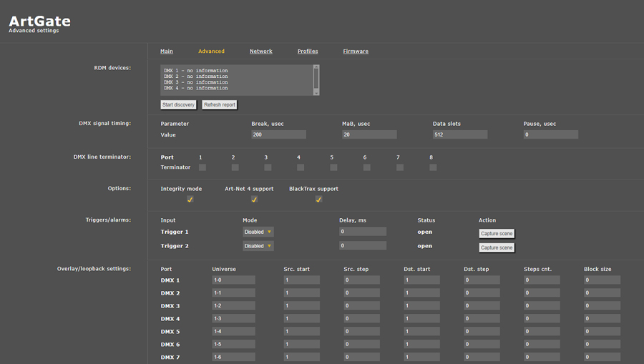Click 'DMX 4 - no information' line
The width and height of the screenshot is (644, 364).
coord(196,88)
